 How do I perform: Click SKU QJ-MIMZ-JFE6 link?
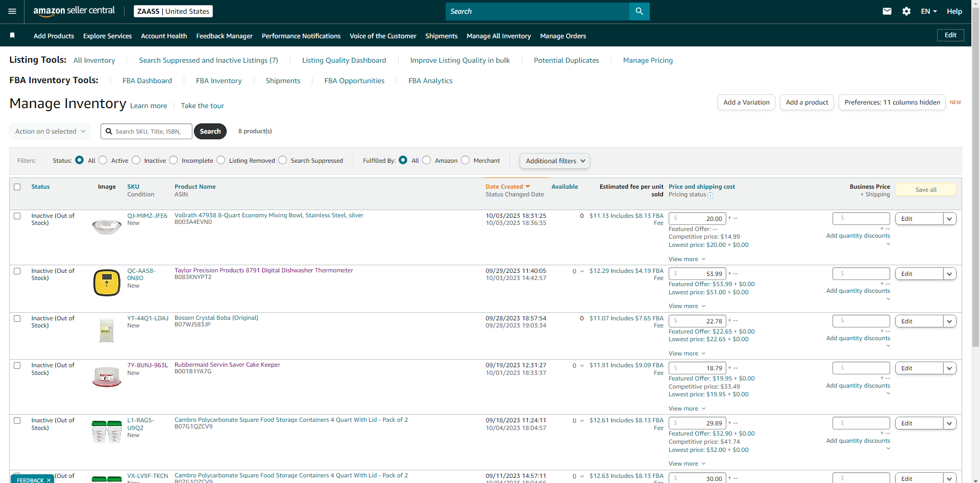147,216
